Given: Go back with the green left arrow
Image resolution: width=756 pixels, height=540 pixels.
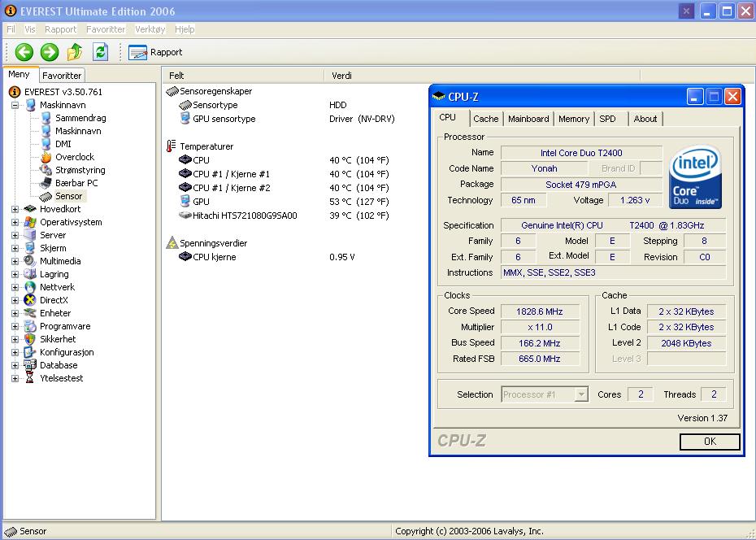Looking at the screenshot, I should 24,52.
